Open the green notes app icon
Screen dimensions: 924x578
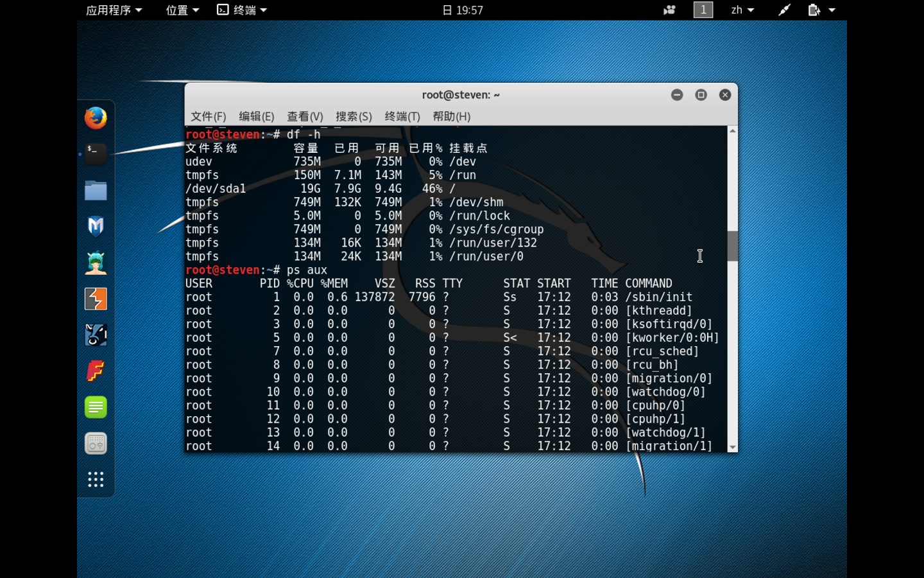coord(96,407)
